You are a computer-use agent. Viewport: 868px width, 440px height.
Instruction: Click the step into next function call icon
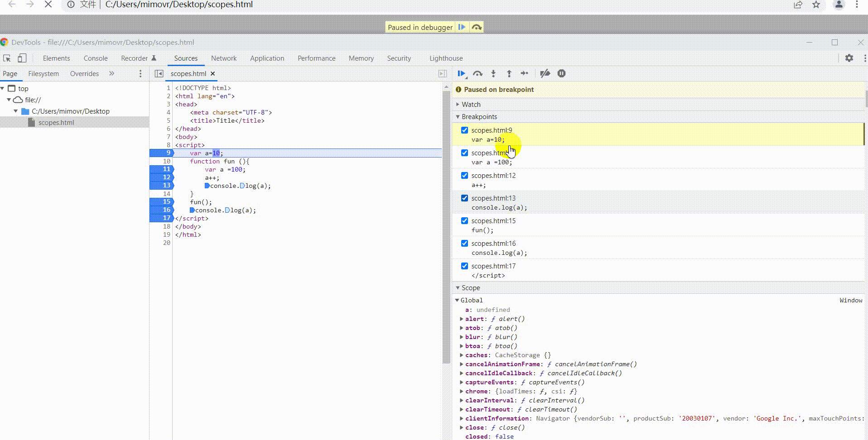click(493, 73)
